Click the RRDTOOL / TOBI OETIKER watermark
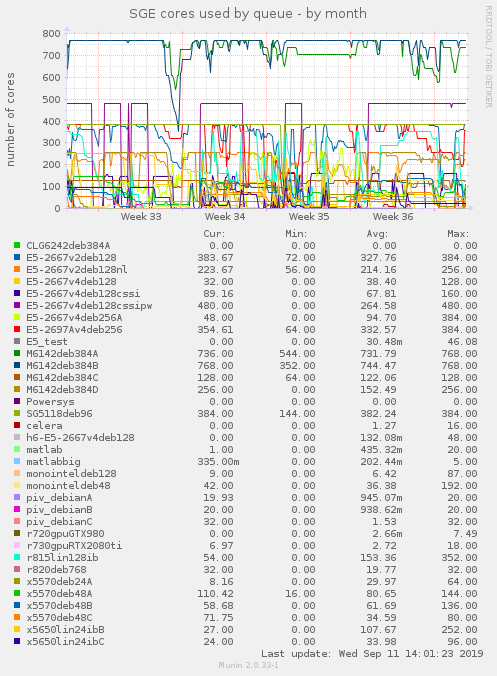Screen dimensions: 497x676 488,56
